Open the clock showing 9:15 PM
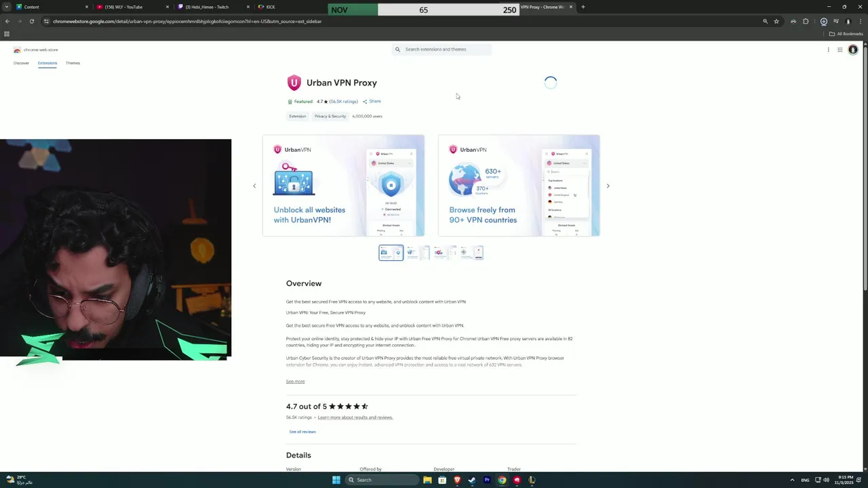Image resolution: width=868 pixels, height=488 pixels. click(844, 480)
